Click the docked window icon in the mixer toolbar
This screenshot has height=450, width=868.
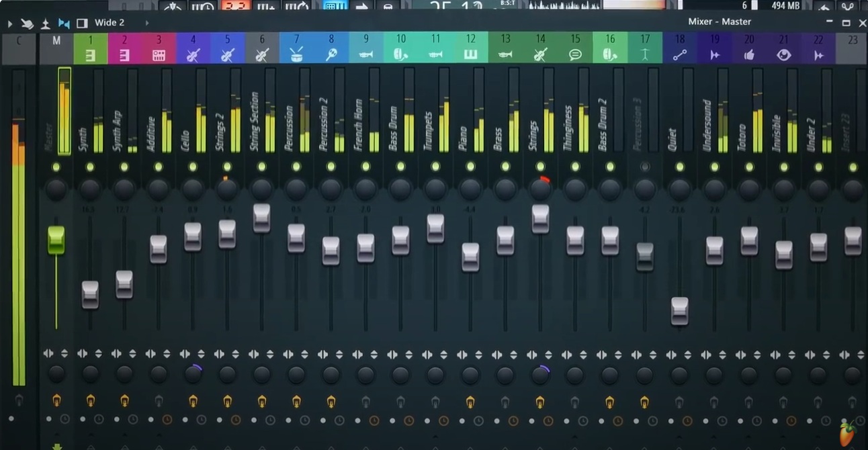pyautogui.click(x=81, y=22)
